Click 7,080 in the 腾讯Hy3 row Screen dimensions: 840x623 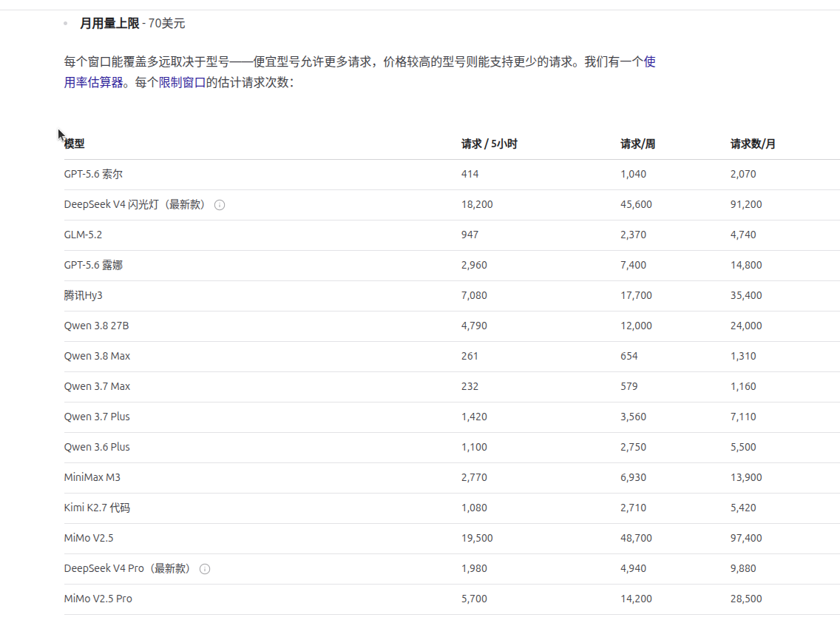click(x=474, y=295)
